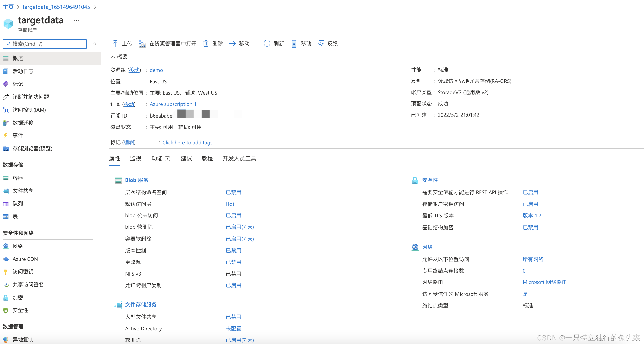Click 移动 link next to 资源组
The width and height of the screenshot is (644, 344).
pos(134,70)
